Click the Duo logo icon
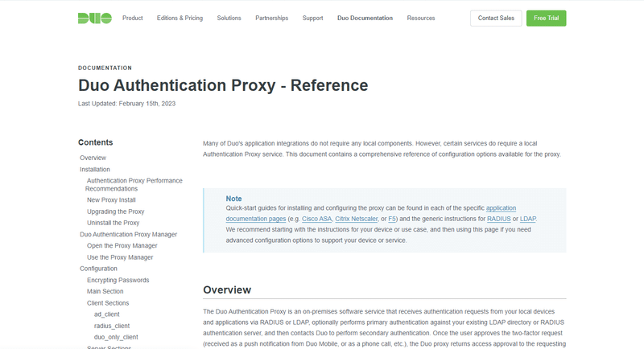 pos(95,18)
